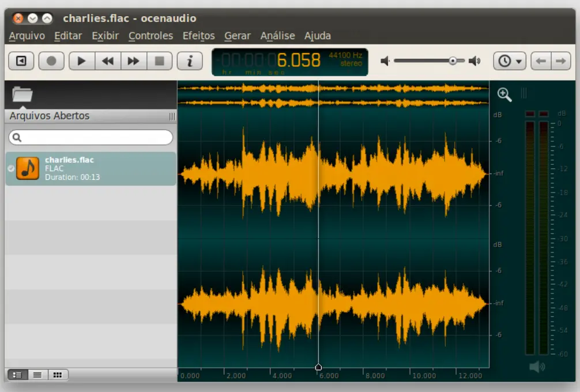Open the history clock dropdown
The height and width of the screenshot is (392, 580).
510,61
